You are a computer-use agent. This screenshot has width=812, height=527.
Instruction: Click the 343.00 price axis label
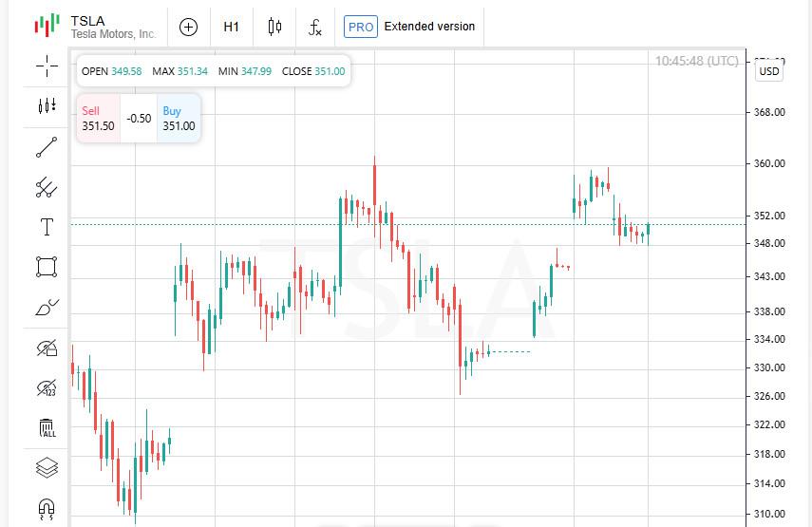pyautogui.click(x=769, y=277)
